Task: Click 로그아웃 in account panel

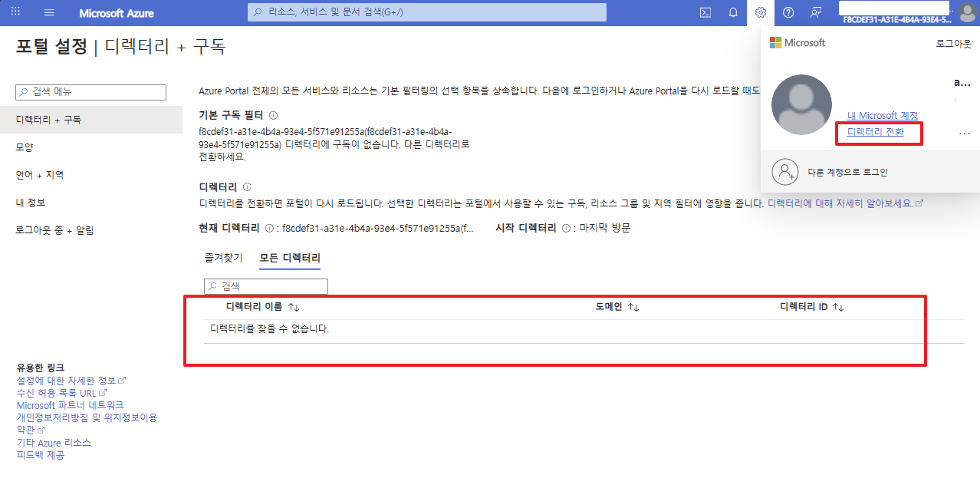Action: (x=953, y=44)
